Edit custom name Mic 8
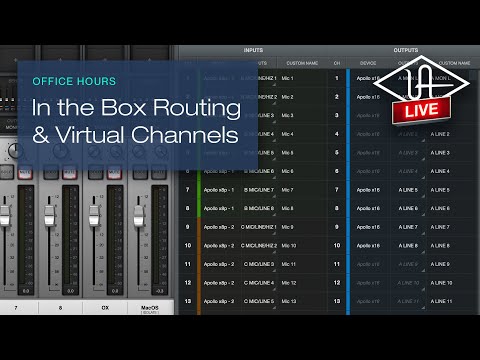480x360 pixels. click(287, 208)
